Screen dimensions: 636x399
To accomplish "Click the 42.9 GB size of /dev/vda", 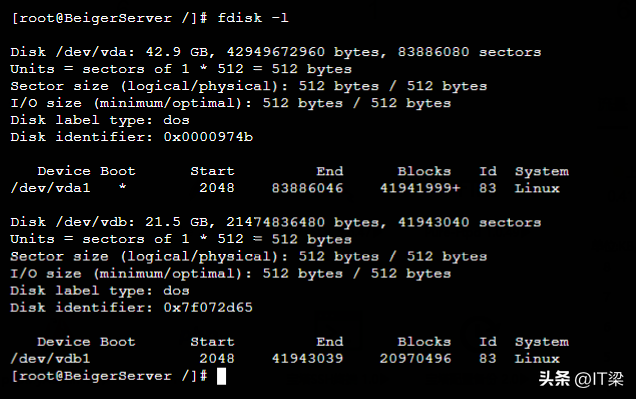I will pyautogui.click(x=177, y=52).
